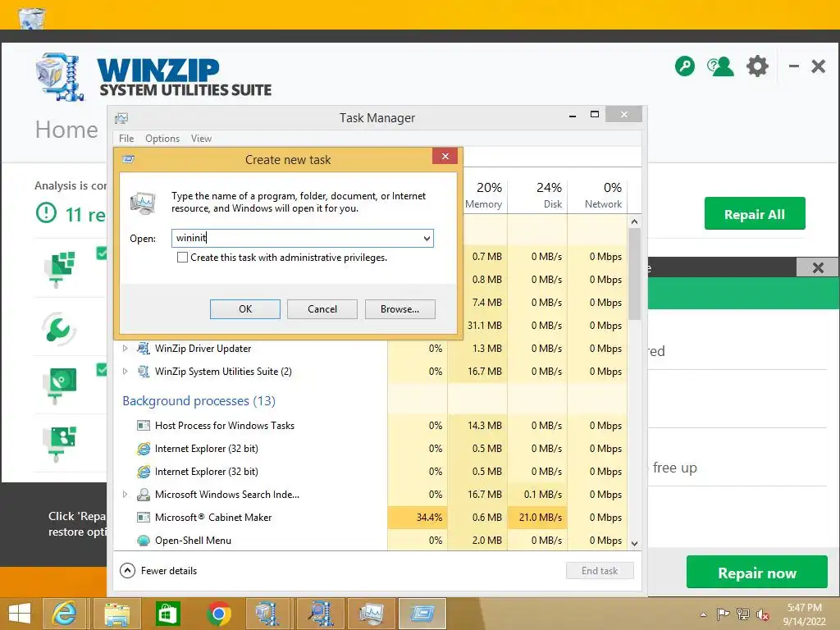
Task: Confirm new task with OK
Action: point(244,309)
